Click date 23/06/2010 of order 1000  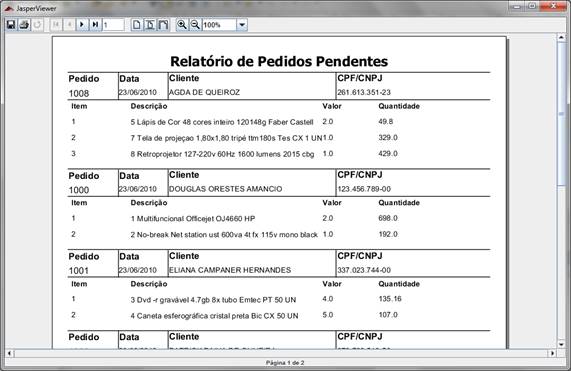(138, 189)
